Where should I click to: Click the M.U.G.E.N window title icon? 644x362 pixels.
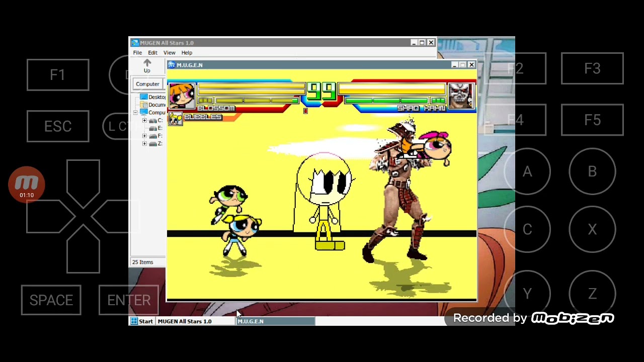172,65
